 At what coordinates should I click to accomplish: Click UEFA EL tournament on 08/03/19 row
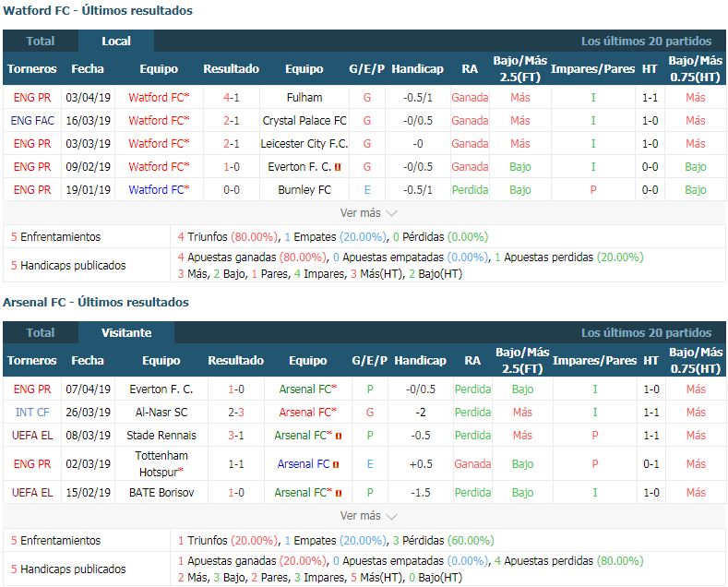click(32, 436)
